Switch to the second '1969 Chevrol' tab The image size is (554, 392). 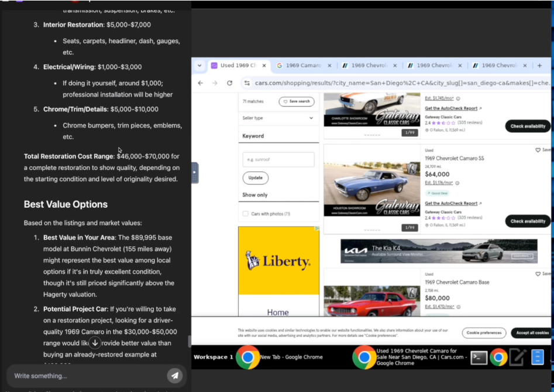[x=434, y=66]
